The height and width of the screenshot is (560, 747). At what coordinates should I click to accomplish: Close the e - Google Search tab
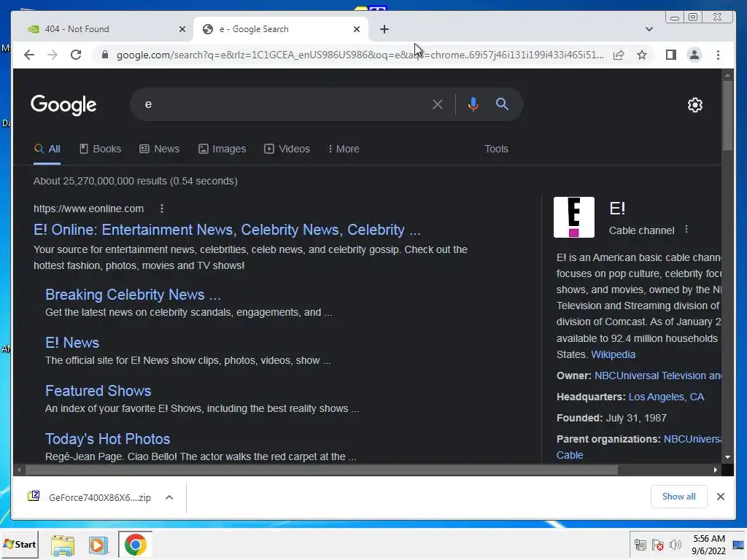point(356,29)
